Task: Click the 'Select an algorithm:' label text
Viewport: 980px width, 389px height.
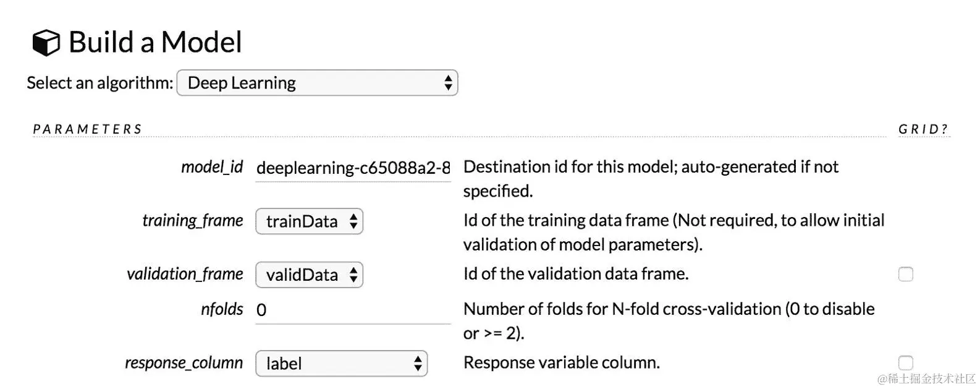Action: pos(99,83)
